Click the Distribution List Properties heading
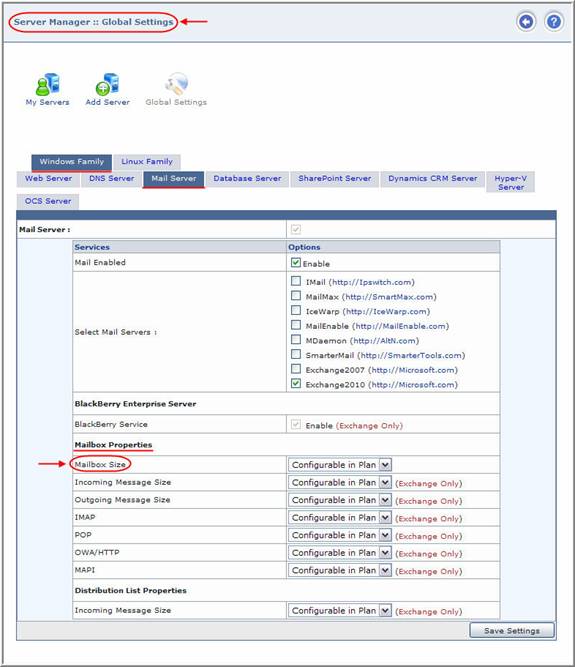The width and height of the screenshot is (575, 667). point(131,591)
